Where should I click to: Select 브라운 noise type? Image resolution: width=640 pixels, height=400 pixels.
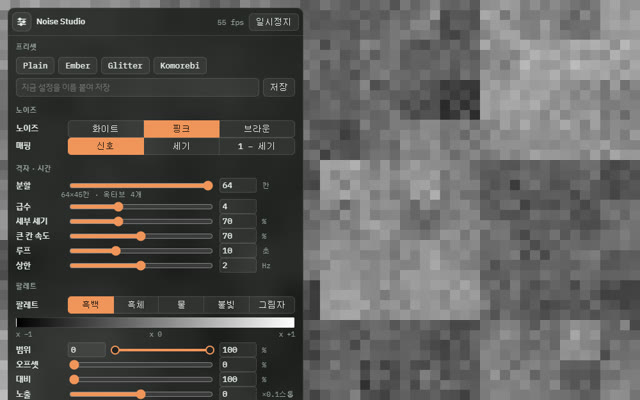257,129
